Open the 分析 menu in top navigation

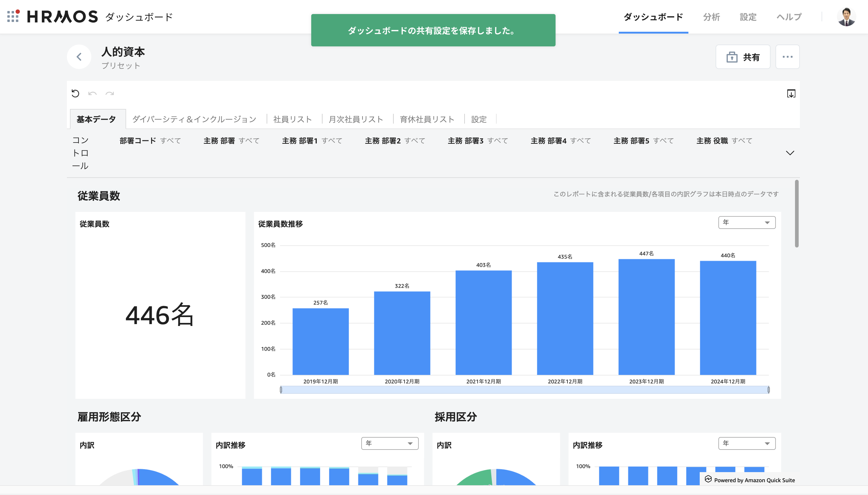pos(711,17)
